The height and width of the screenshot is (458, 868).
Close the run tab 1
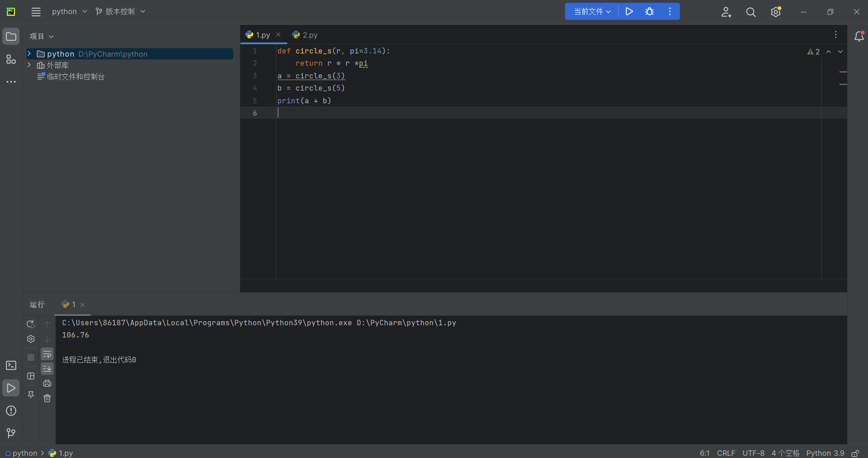click(82, 305)
